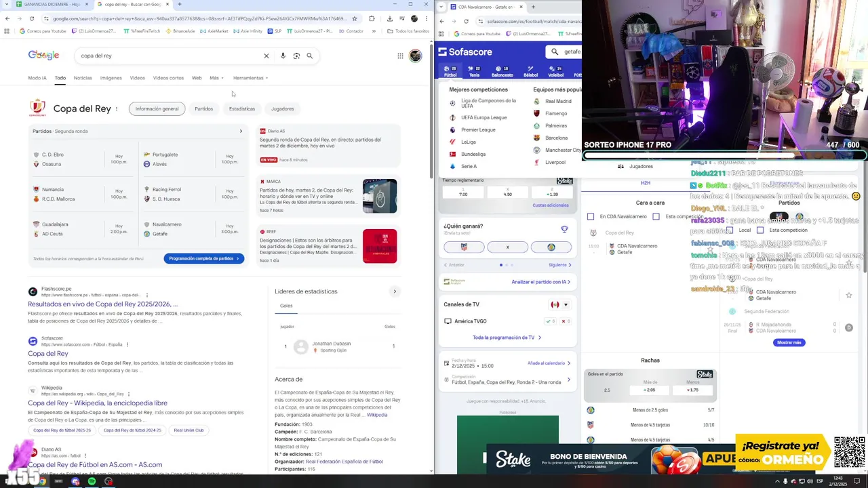Image resolution: width=868 pixels, height=488 pixels.
Task: Open the Google account avatar
Action: (416, 56)
